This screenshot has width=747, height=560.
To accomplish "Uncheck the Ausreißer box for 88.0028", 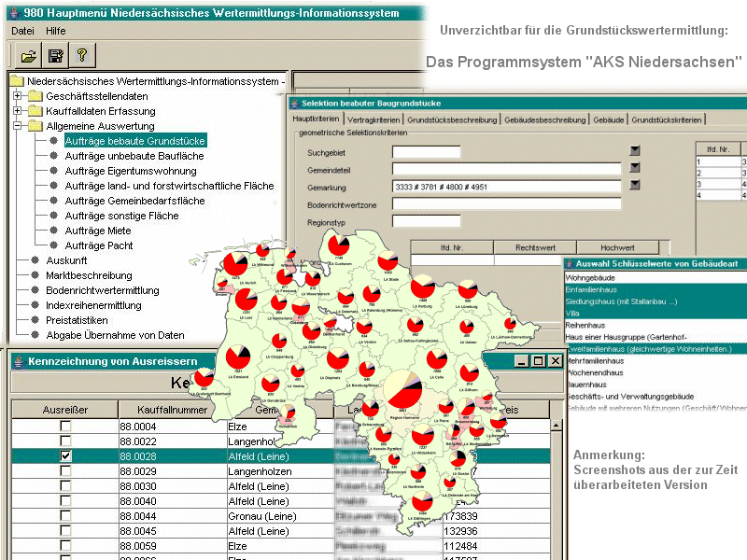I will [64, 456].
